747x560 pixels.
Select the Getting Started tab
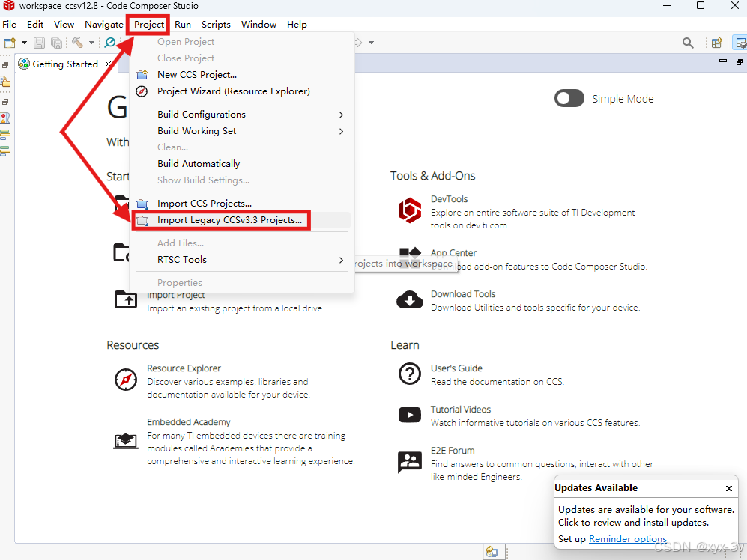pyautogui.click(x=64, y=64)
